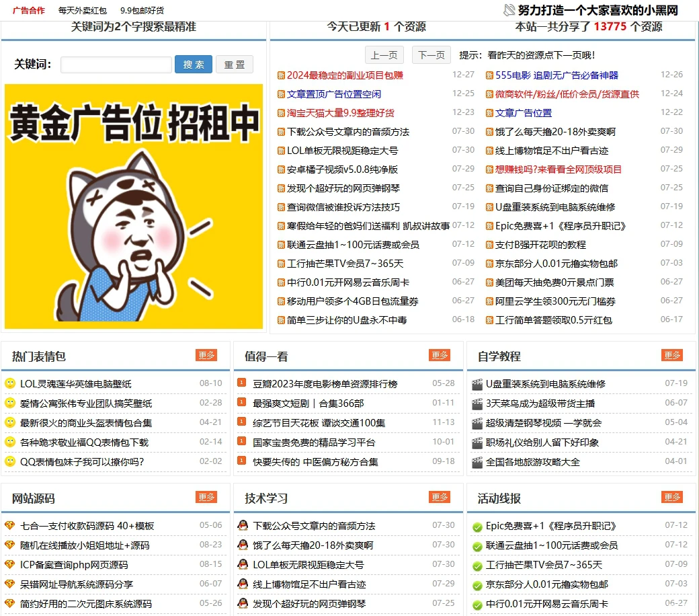Image resolution: width=699 pixels, height=616 pixels.
Task: Open the 555电影 追剧无广告必备神器 link
Action: (559, 75)
